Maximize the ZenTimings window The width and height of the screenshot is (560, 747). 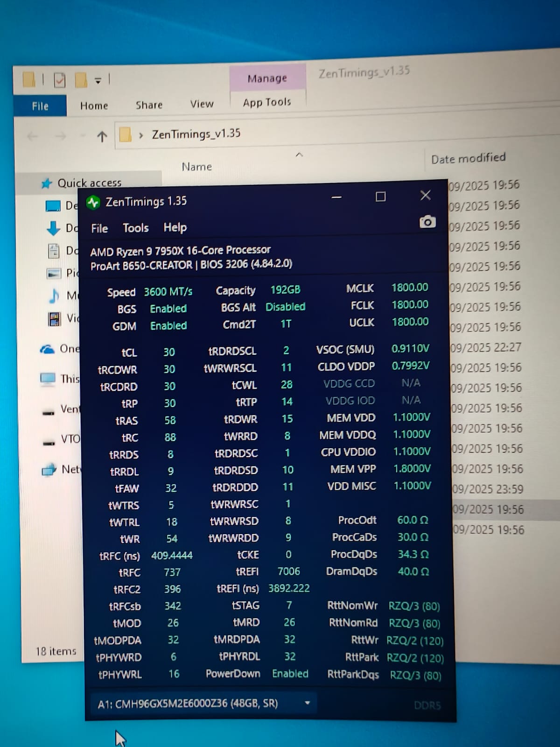pyautogui.click(x=381, y=197)
